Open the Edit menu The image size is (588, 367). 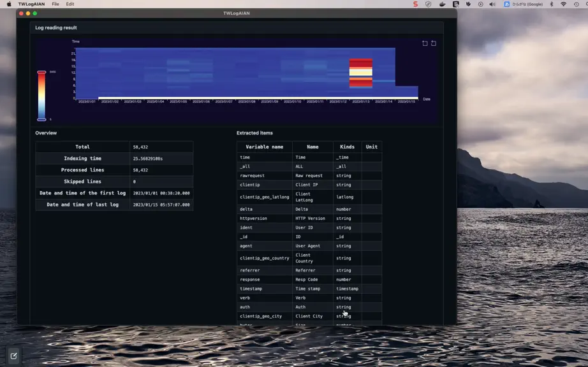70,4
